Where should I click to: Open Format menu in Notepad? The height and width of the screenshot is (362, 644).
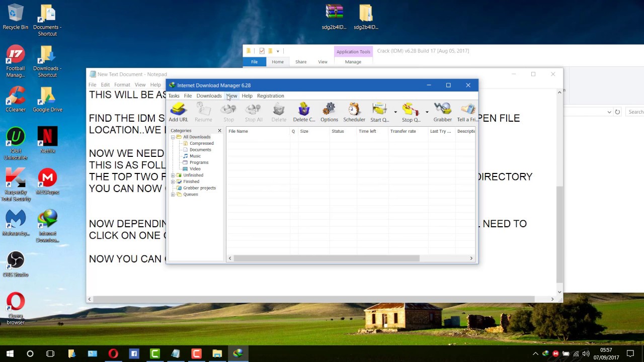pos(122,84)
